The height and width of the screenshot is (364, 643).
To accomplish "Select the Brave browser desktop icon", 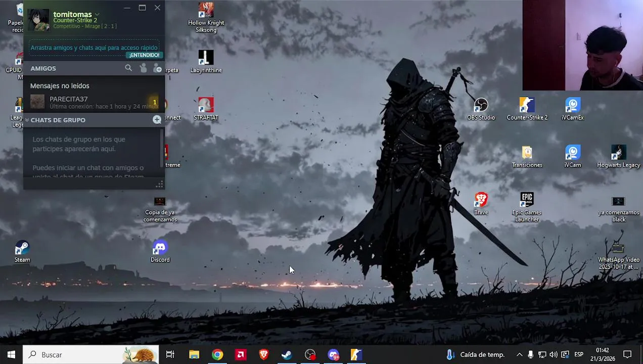I will coord(481,204).
